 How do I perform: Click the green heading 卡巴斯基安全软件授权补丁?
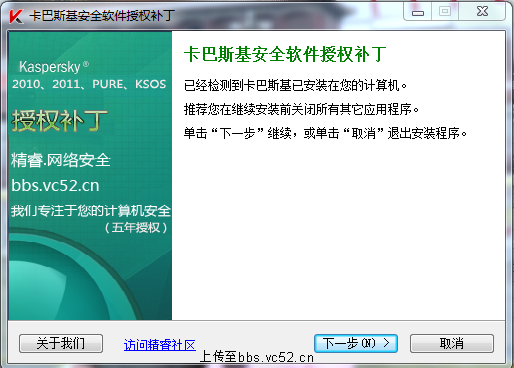click(x=285, y=54)
